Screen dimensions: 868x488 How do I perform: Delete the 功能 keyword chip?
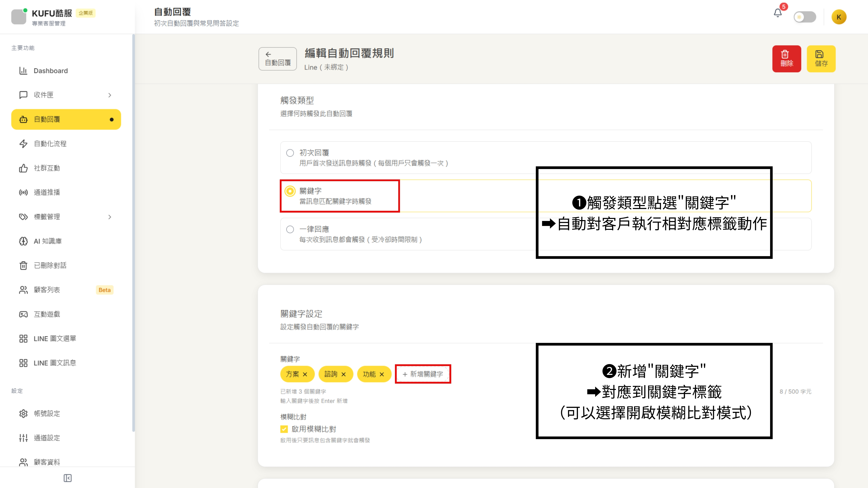[x=382, y=374]
